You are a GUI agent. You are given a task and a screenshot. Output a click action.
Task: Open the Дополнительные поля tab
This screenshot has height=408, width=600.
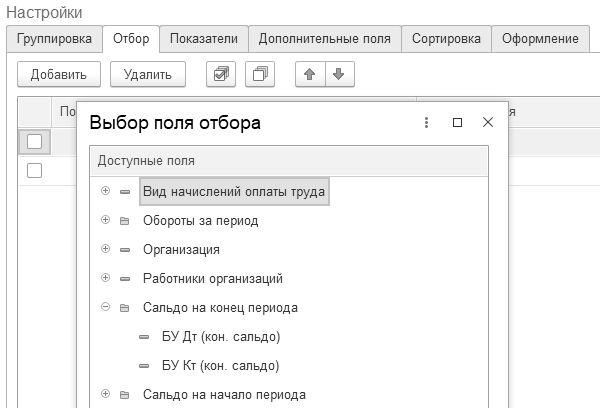point(324,39)
